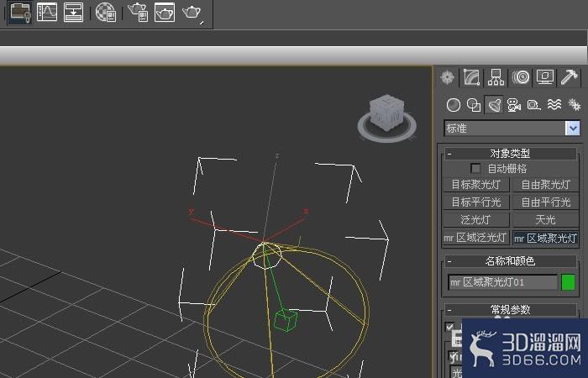This screenshot has height=378, width=588.
Task: Select the Geometry sphere category icon
Action: pyautogui.click(x=454, y=105)
